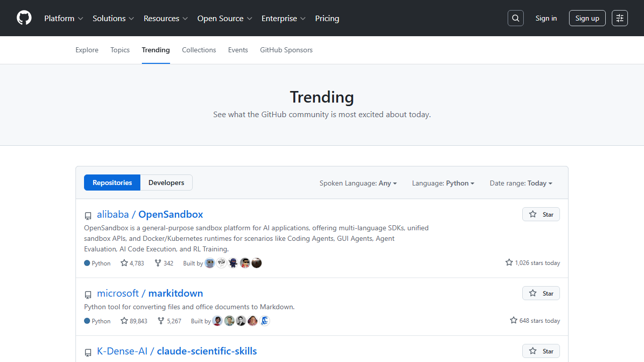Expand the Solutions menu
This screenshot has height=362, width=644.
(113, 18)
